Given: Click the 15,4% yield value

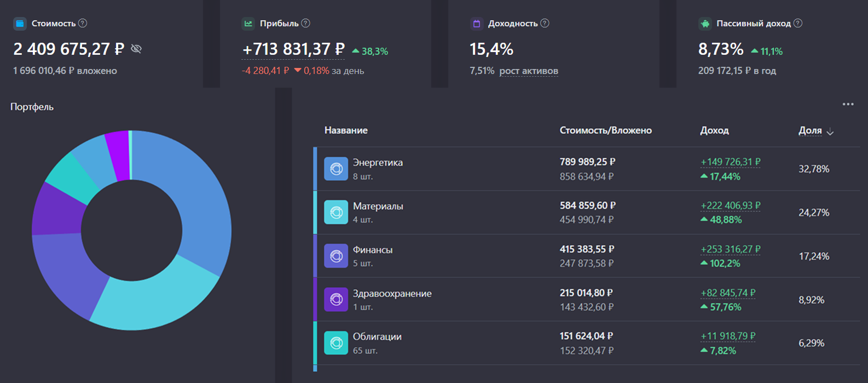Looking at the screenshot, I should 491,49.
